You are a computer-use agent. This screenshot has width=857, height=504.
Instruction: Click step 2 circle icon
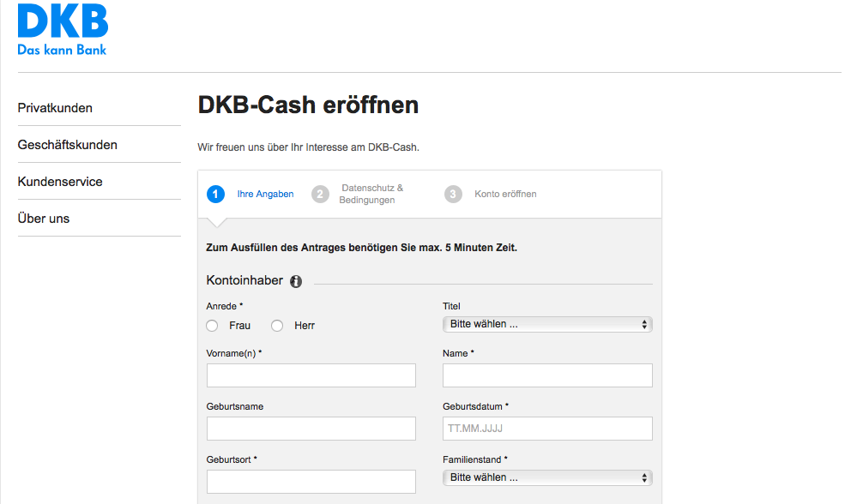click(x=320, y=194)
